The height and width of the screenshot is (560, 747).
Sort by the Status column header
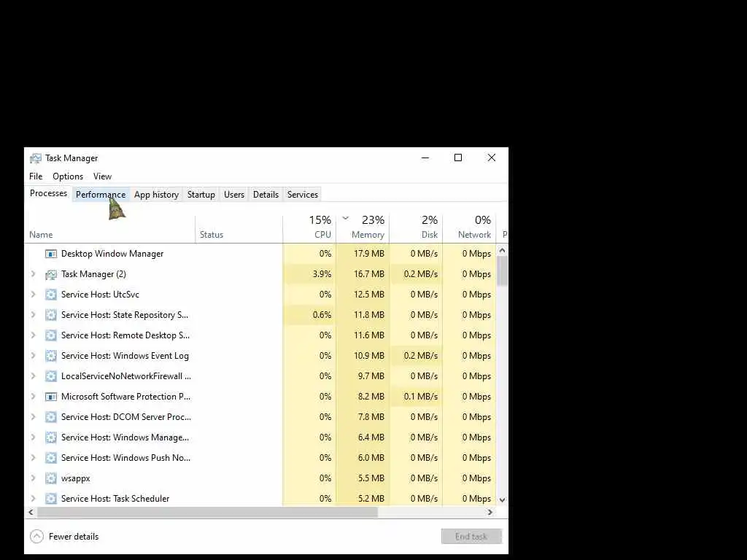click(239, 229)
